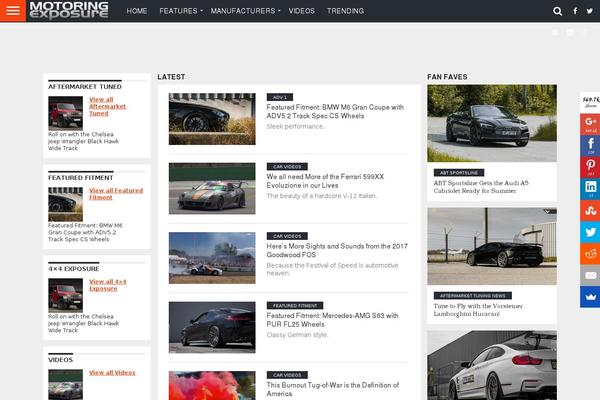Click BMW M6 text in Featured Fitment widget
The image size is (600, 400).
[x=85, y=232]
